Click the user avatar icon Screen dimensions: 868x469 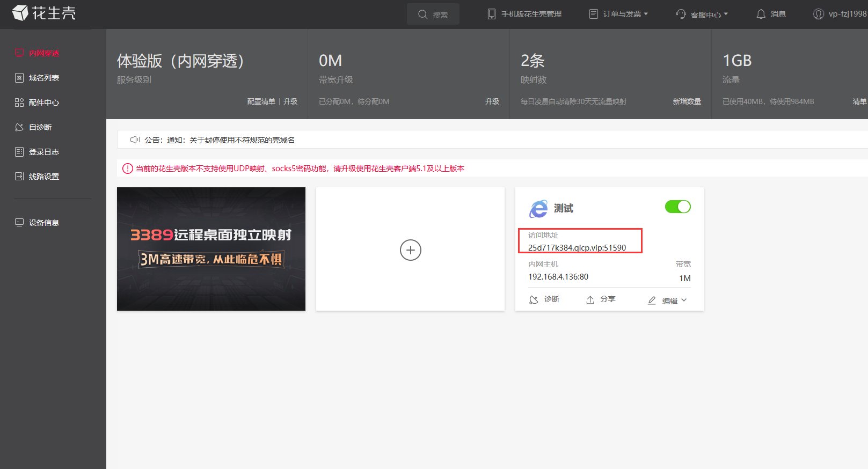pos(818,14)
